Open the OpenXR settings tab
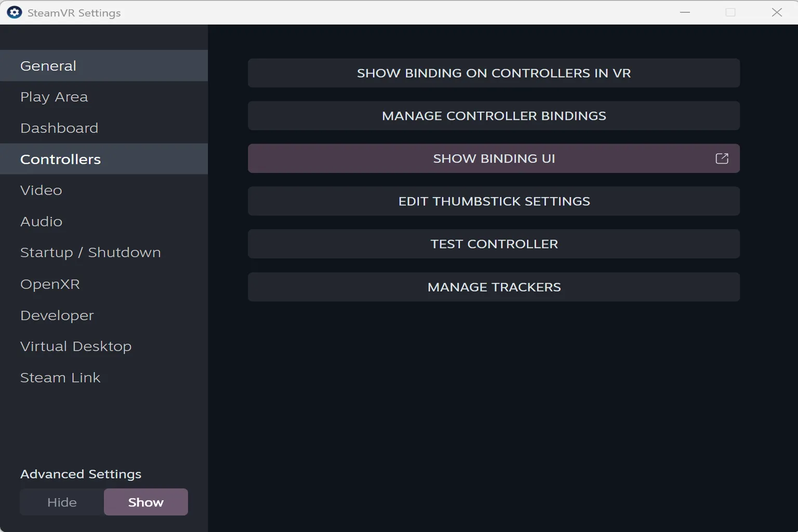Screen dimensions: 798x532 point(104,284)
